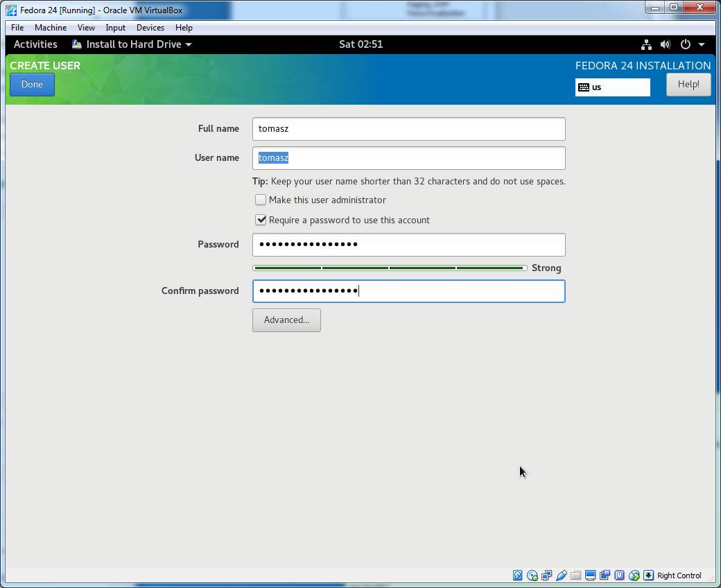721x588 pixels.
Task: Click the optical disk status icon
Action: [532, 575]
